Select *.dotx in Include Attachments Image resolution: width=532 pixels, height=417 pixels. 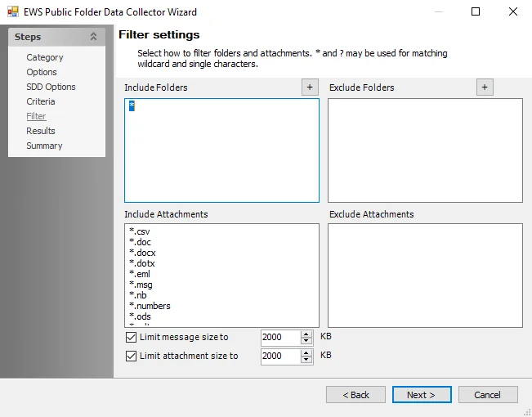(142, 263)
